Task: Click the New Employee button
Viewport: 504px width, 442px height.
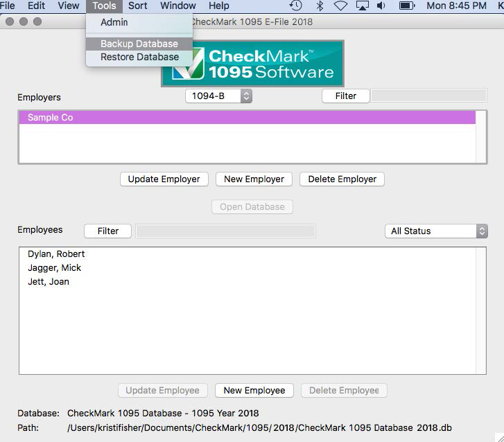Action: [254, 391]
